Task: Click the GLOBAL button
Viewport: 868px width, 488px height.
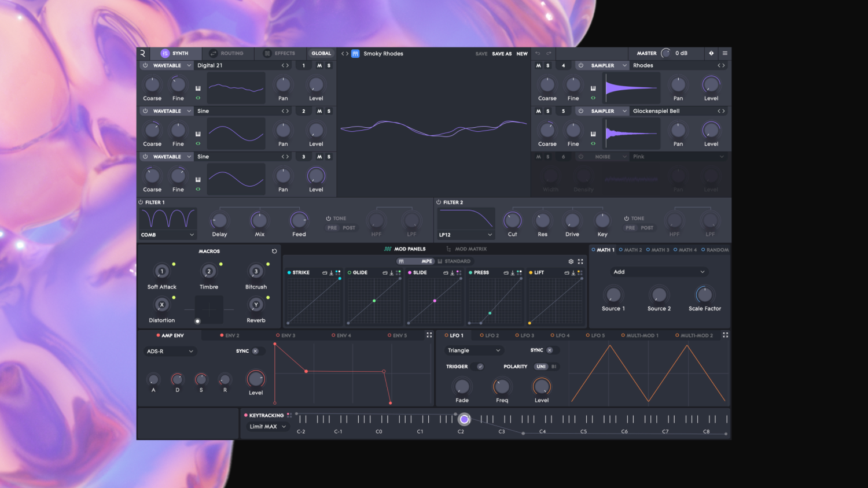Action: [x=321, y=53]
